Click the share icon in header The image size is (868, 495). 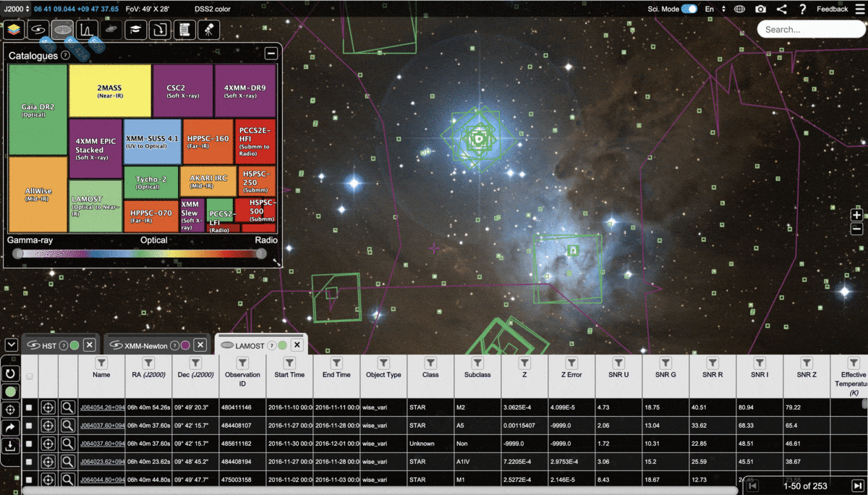pyautogui.click(x=781, y=9)
